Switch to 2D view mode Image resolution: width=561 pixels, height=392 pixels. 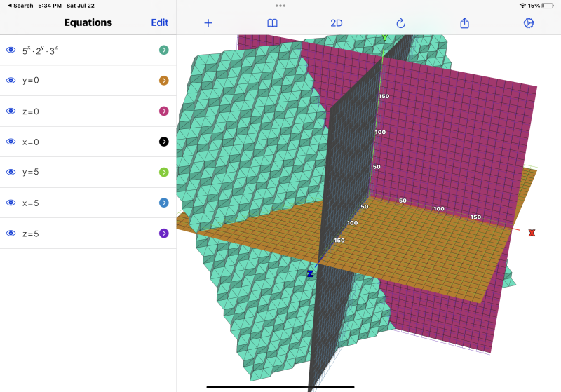click(x=337, y=23)
